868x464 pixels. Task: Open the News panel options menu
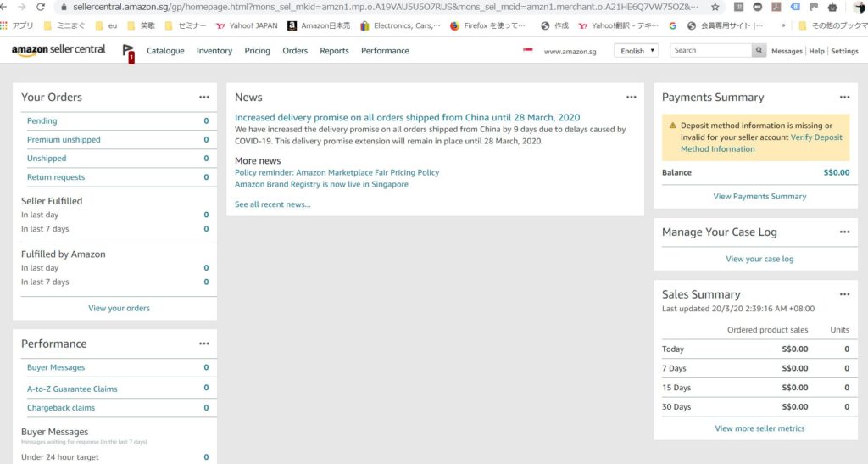coord(631,98)
